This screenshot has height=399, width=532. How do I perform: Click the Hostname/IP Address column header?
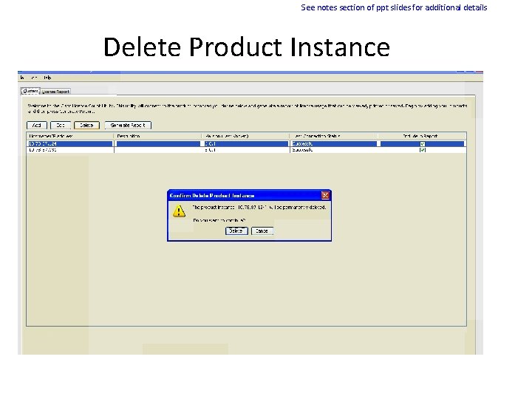[69, 136]
